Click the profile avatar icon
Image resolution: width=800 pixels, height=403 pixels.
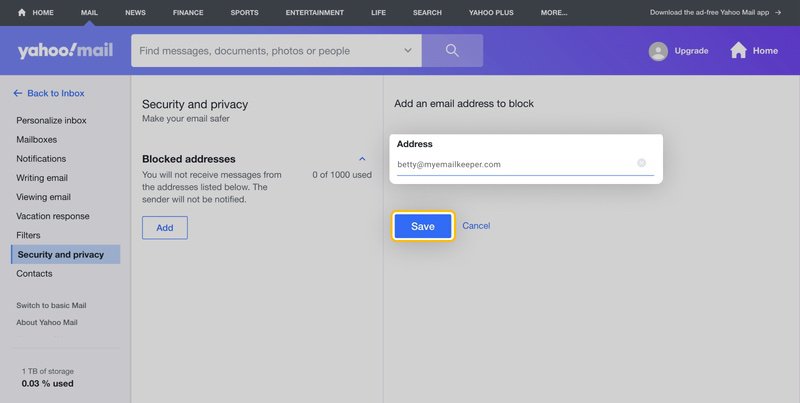658,52
